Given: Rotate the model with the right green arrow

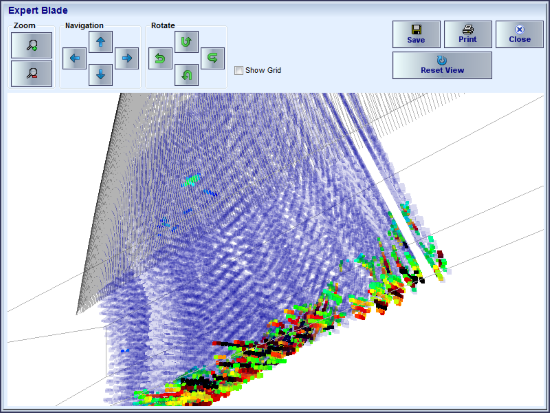Looking at the screenshot, I should 213,58.
